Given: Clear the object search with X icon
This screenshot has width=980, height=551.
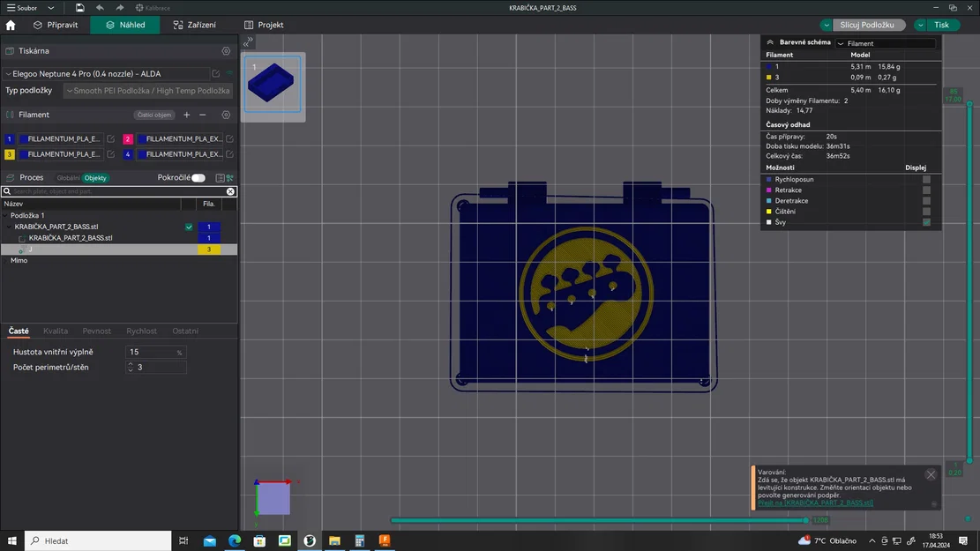Looking at the screenshot, I should click(230, 192).
